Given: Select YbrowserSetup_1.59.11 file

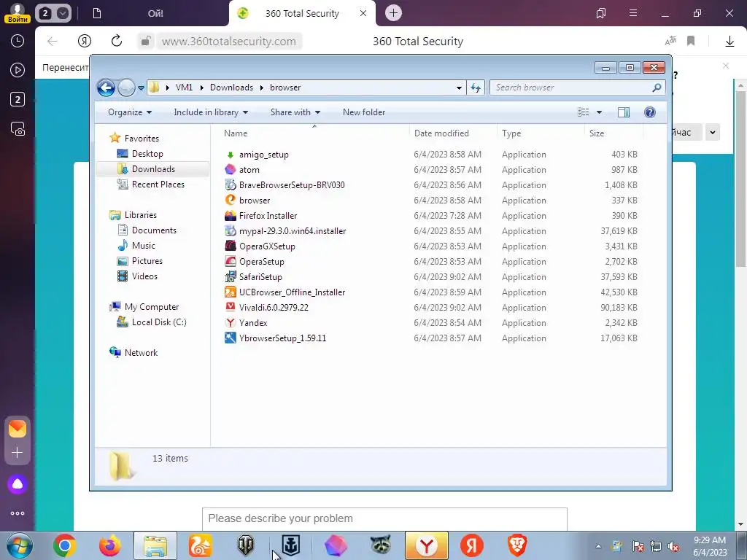Looking at the screenshot, I should coord(282,338).
